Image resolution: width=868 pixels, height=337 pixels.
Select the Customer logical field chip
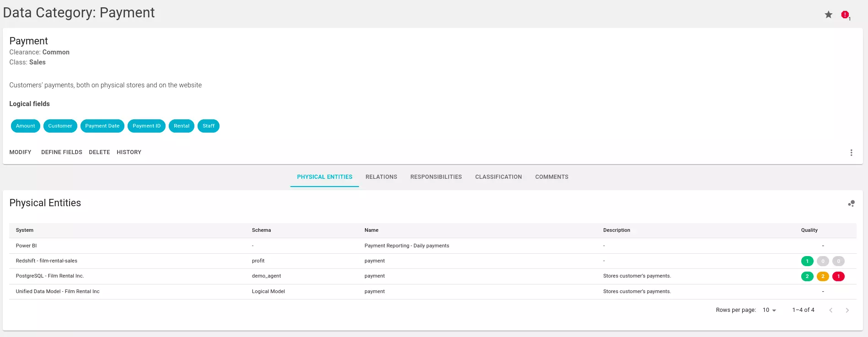click(60, 126)
